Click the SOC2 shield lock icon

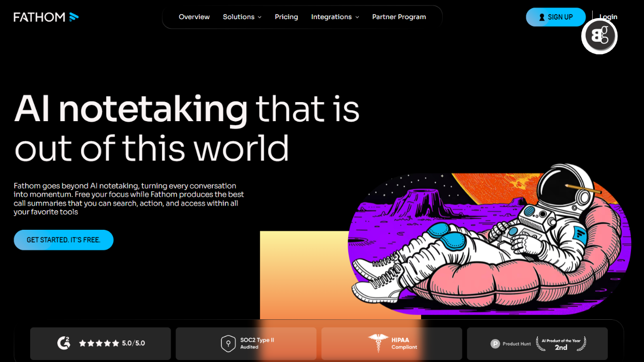228,343
